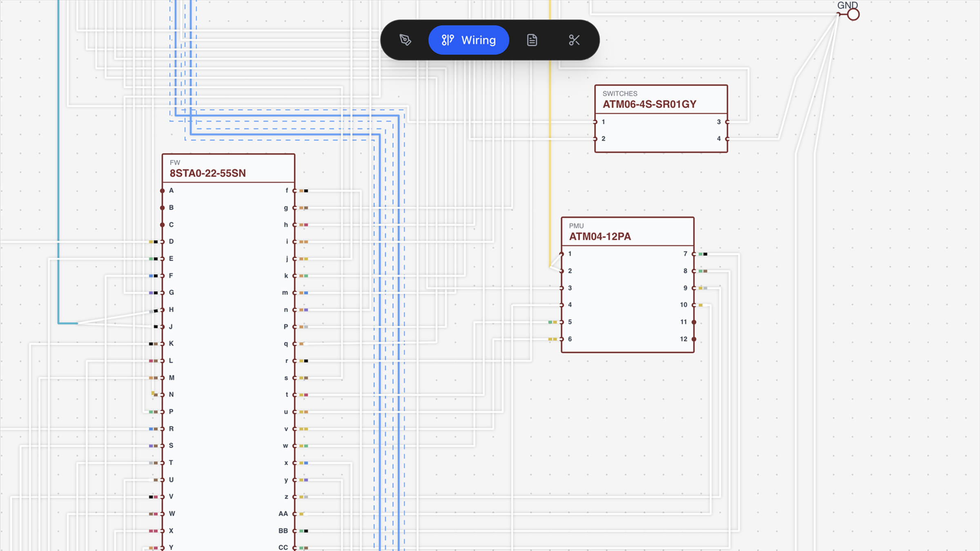This screenshot has width=980, height=551.
Task: Click pin C filled node on FW
Action: point(163,225)
